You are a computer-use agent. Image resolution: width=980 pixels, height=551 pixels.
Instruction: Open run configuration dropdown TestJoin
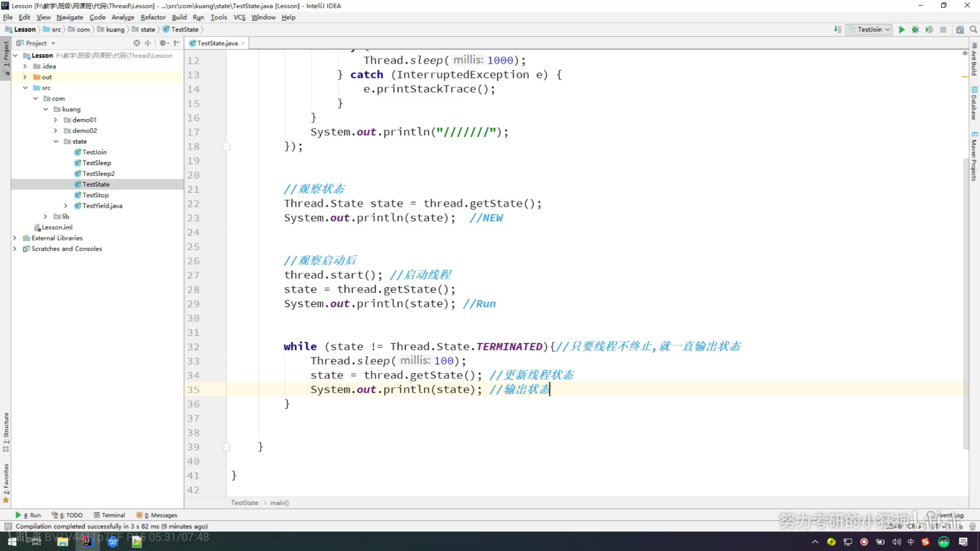pyautogui.click(x=869, y=30)
